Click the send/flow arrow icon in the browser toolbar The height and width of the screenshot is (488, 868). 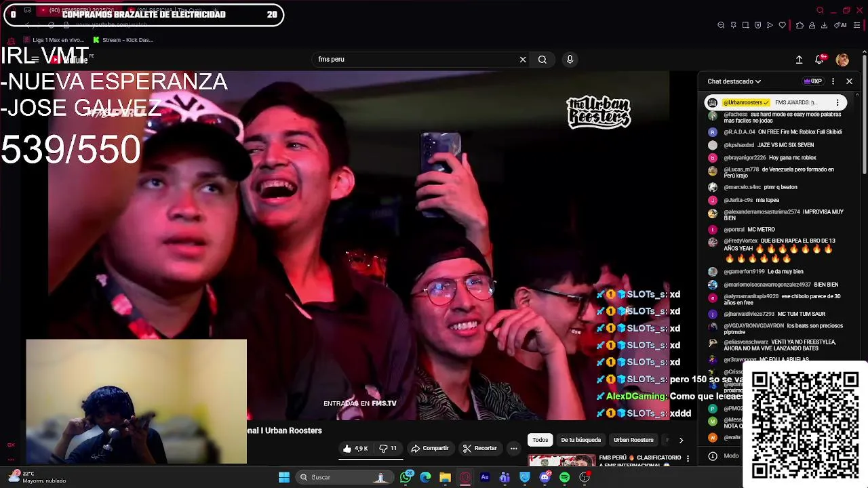point(770,25)
